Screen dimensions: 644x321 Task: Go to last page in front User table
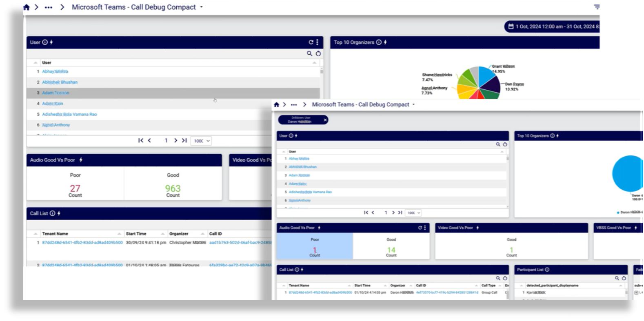[400, 213]
